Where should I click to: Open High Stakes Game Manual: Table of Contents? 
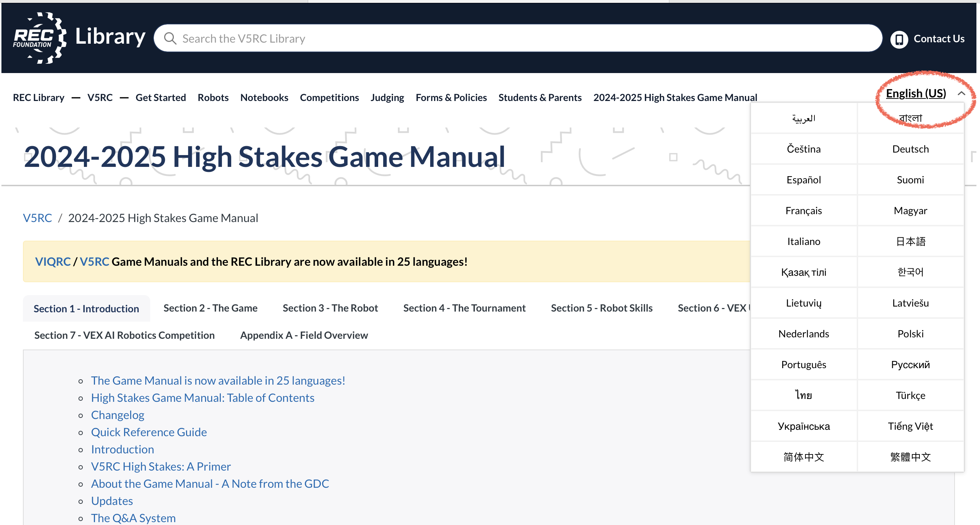[x=203, y=398]
